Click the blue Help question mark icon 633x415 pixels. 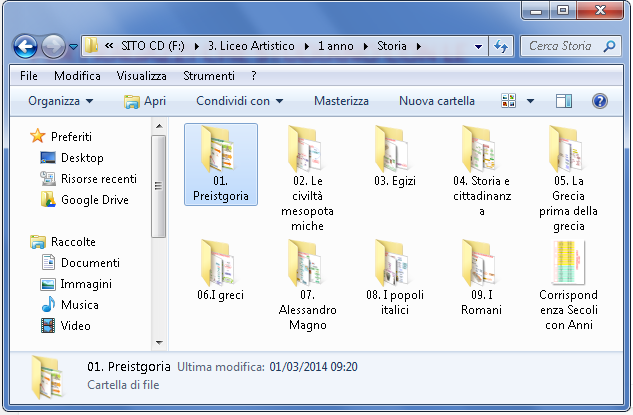600,101
